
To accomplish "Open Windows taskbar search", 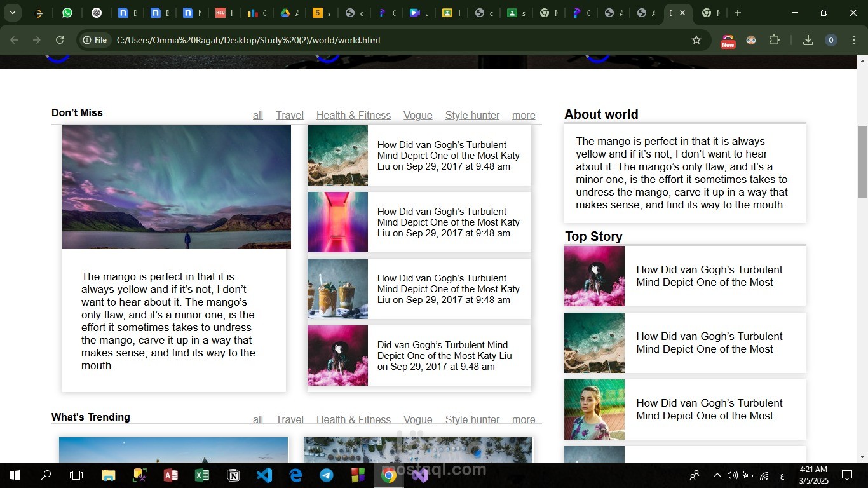I will (46, 475).
